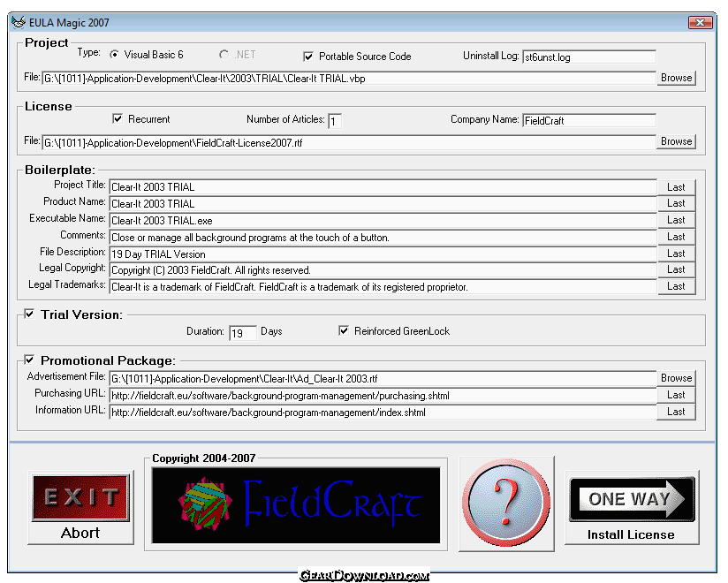The width and height of the screenshot is (728, 583).
Task: Click Last for Information URL
Action: (x=676, y=412)
